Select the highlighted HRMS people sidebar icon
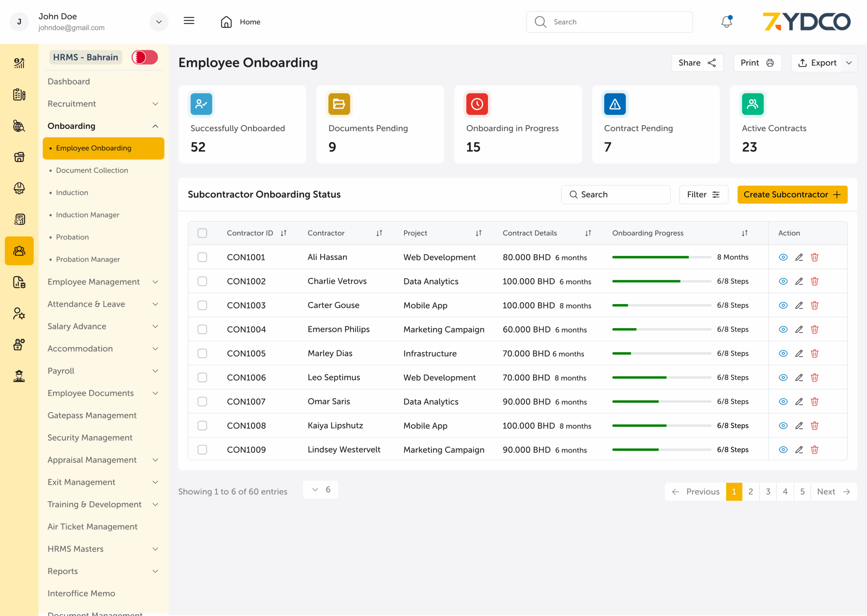This screenshot has width=867, height=616. pyautogui.click(x=19, y=251)
